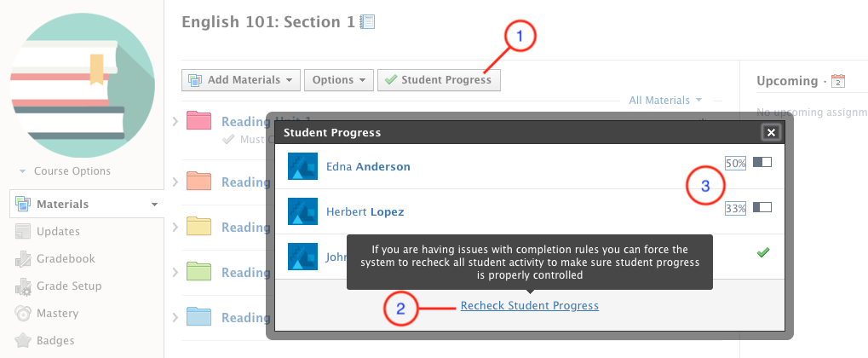868x358 pixels.
Task: Click the pink Reading Unit folder icon
Action: point(198,121)
